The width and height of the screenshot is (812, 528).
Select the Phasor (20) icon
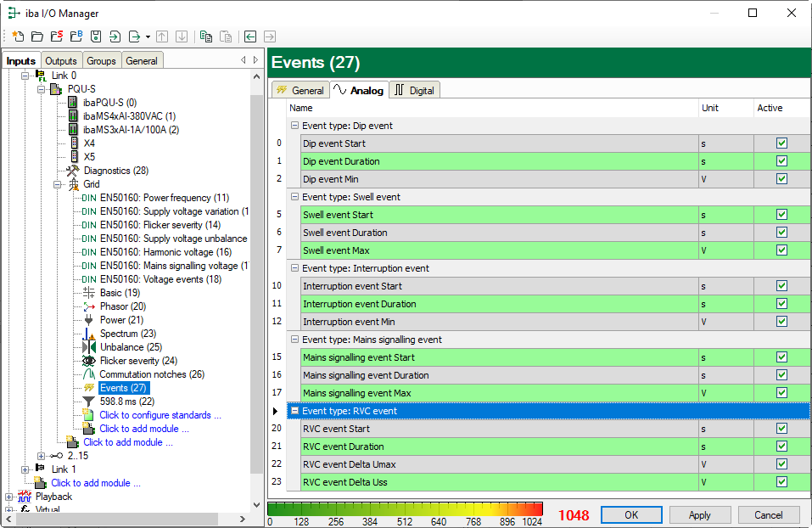[x=89, y=306]
